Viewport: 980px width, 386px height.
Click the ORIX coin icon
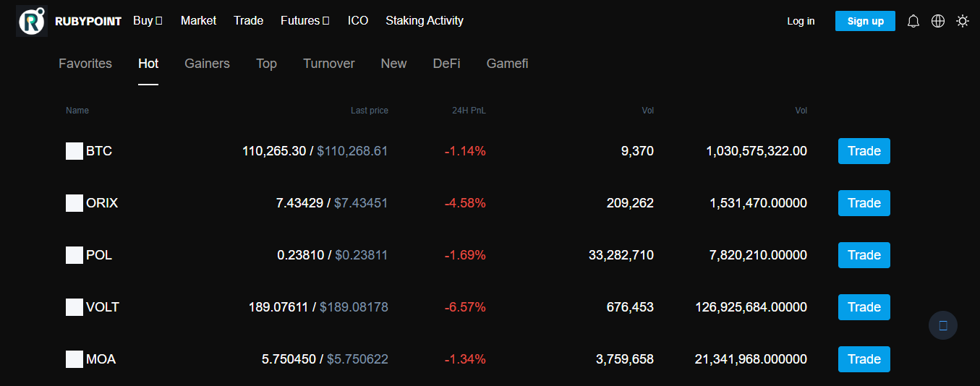pos(74,203)
